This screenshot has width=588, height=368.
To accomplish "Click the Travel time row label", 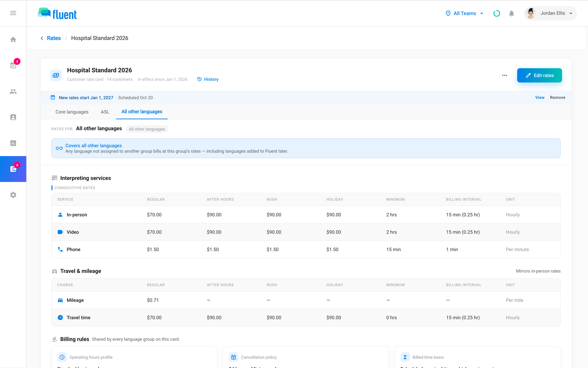I will pyautogui.click(x=79, y=318).
